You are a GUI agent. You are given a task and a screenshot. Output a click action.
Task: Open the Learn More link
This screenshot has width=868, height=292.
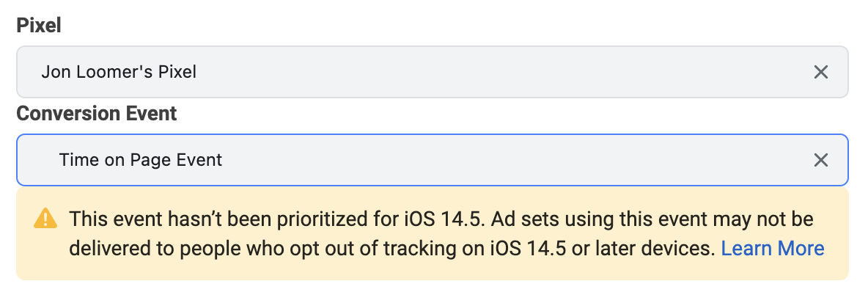(x=772, y=248)
